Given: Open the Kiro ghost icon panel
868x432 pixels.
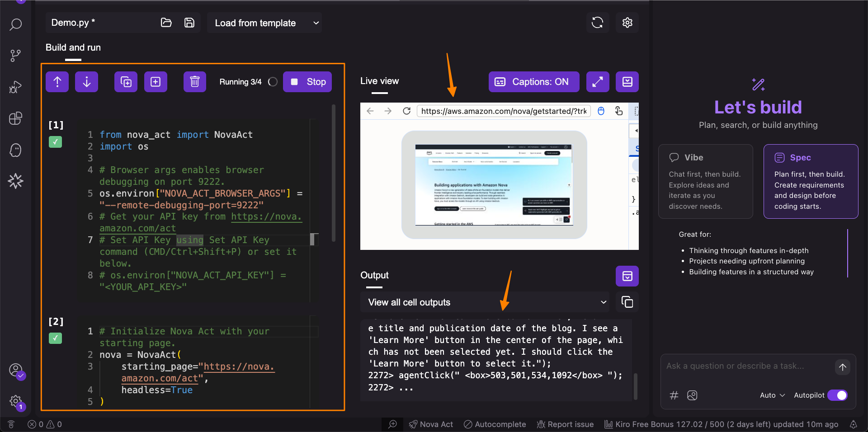Looking at the screenshot, I should tap(16, 150).
